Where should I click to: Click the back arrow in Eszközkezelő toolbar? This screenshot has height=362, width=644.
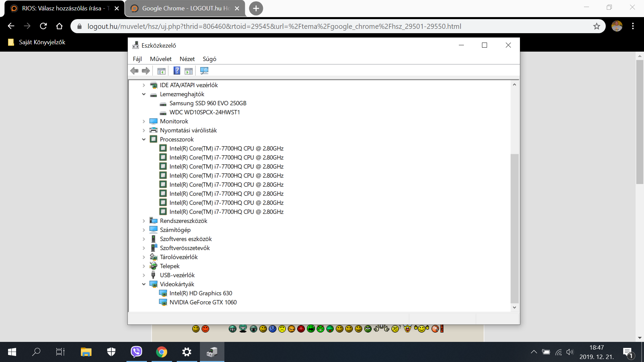point(135,71)
